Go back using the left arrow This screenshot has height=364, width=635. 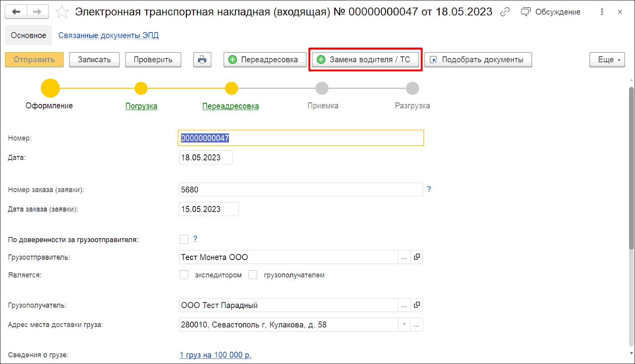tap(16, 12)
